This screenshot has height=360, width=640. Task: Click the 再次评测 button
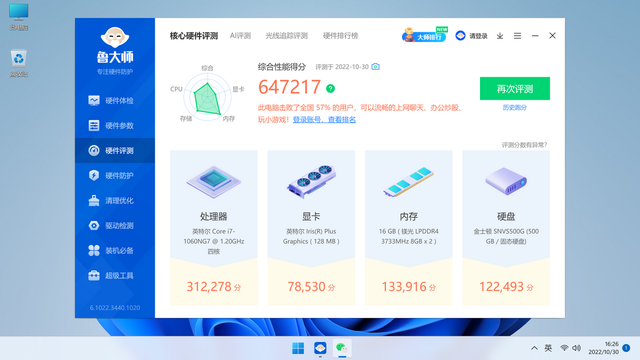(x=515, y=89)
